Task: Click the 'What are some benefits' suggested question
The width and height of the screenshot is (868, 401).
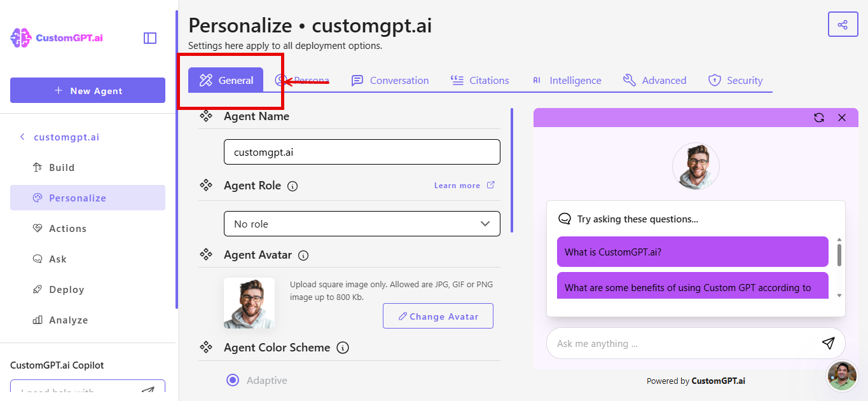Action: tap(692, 285)
